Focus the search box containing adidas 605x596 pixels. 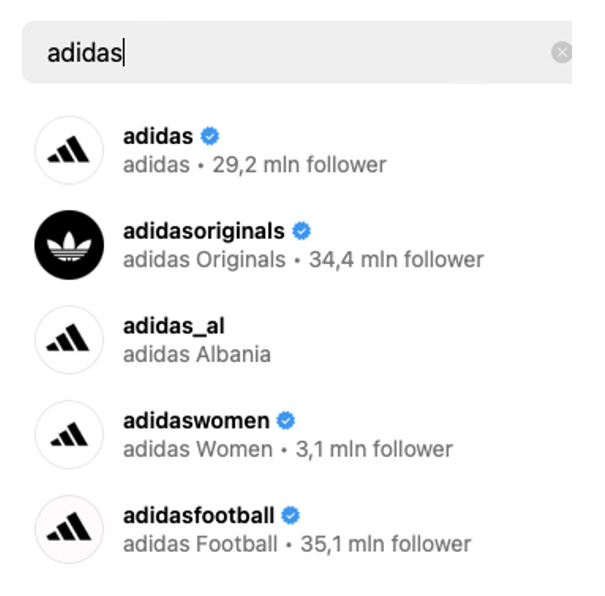coord(297,52)
